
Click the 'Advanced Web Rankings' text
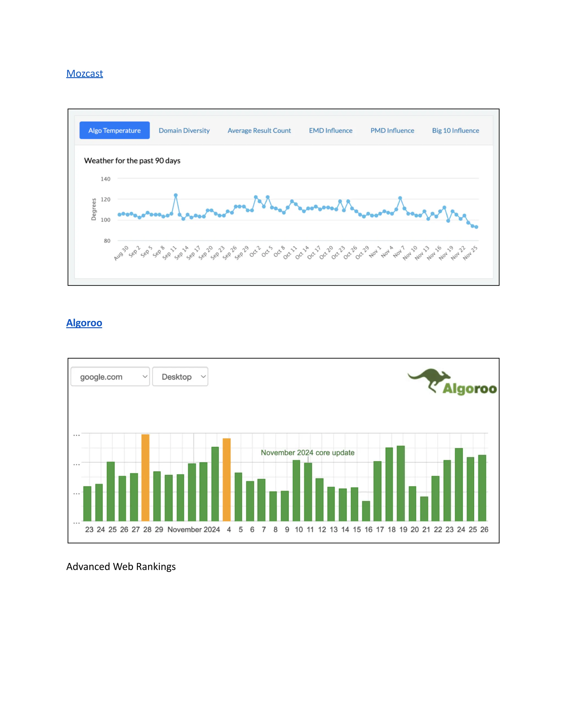[121, 567]
